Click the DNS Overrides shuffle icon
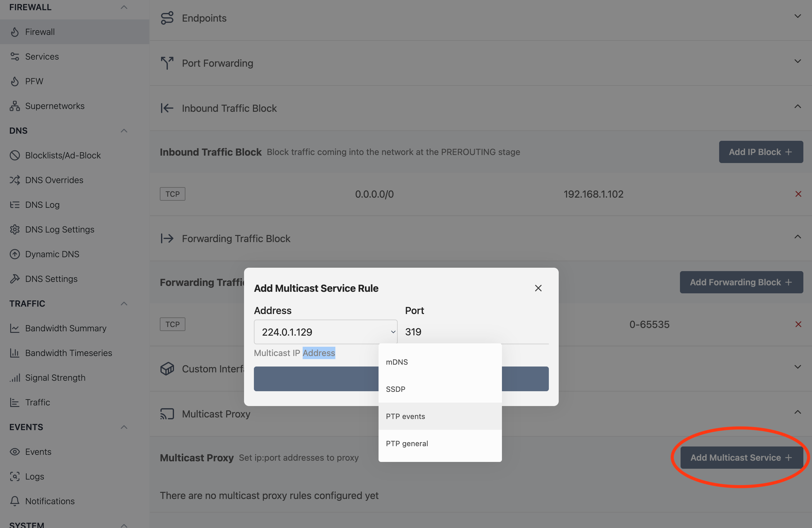The width and height of the screenshot is (812, 528). [15, 180]
